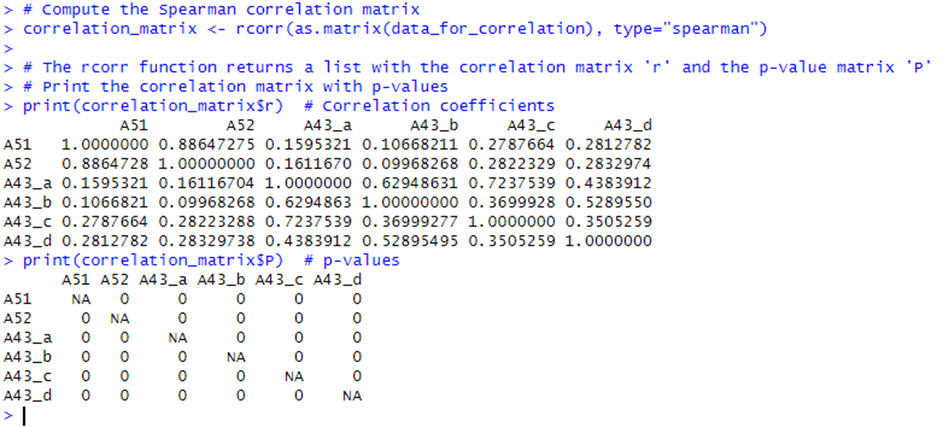
Task: Click the A43_d column header of the coefficients table
Action: click(x=628, y=126)
